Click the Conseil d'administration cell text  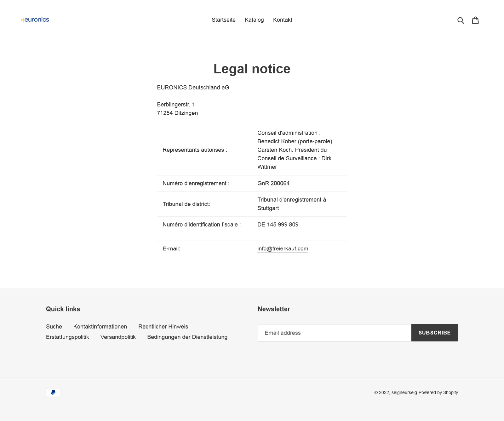point(295,150)
